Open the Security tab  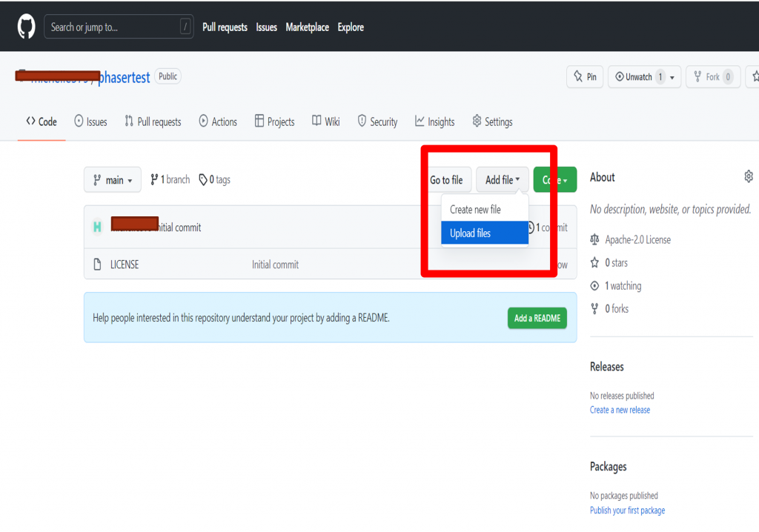click(x=377, y=122)
